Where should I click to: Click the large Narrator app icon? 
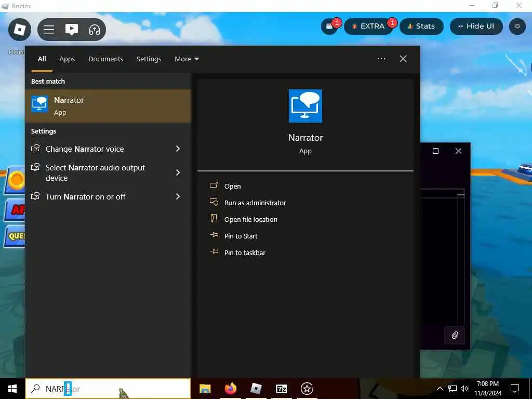point(305,106)
